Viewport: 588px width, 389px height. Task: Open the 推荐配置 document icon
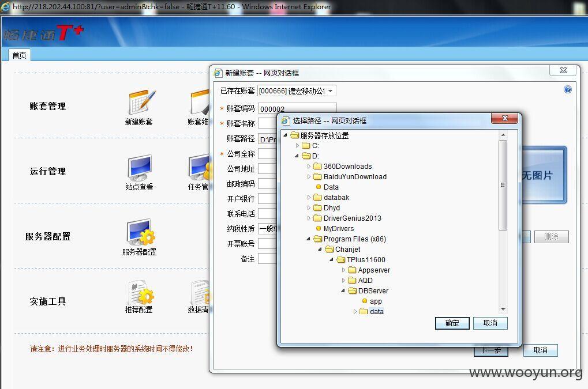point(141,292)
